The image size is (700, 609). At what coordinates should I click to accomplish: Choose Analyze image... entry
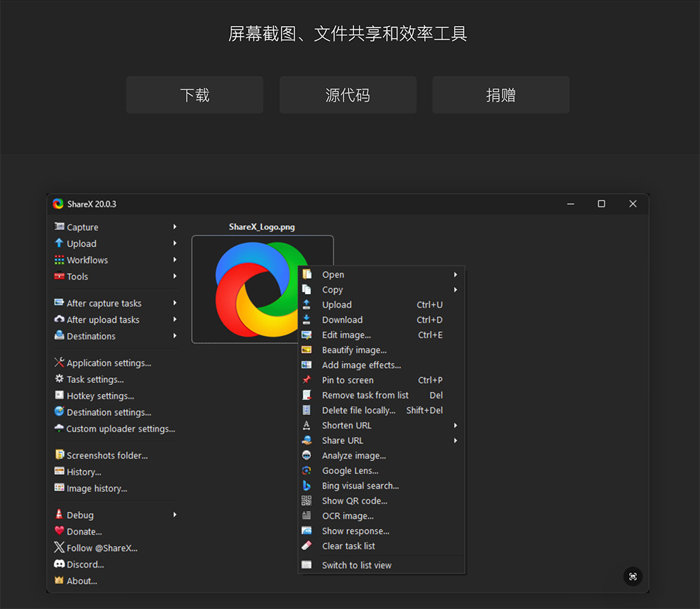(x=381, y=456)
